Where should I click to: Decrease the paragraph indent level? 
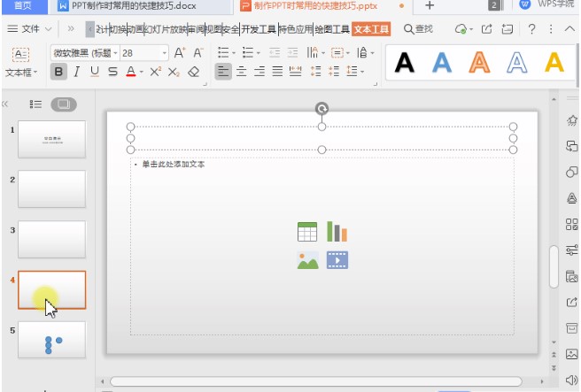coord(275,53)
